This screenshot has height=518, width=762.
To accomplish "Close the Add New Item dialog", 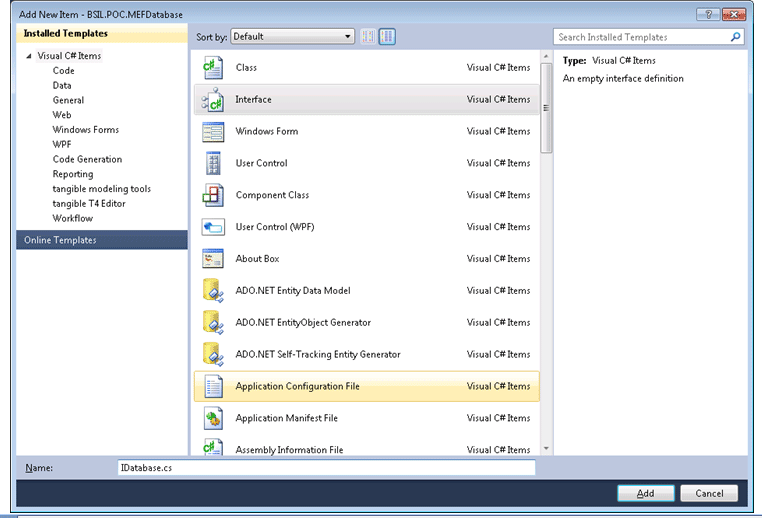I will (734, 15).
